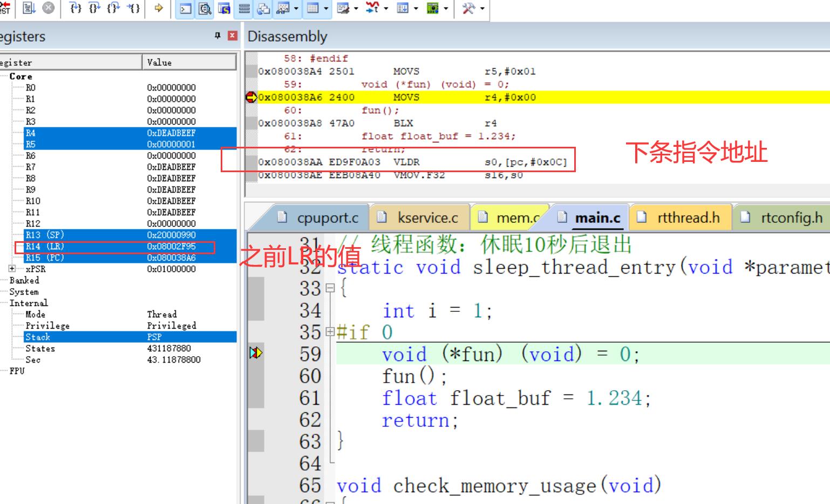
Task: Click the breakpoint marker at 0x080038A6
Action: point(251,97)
